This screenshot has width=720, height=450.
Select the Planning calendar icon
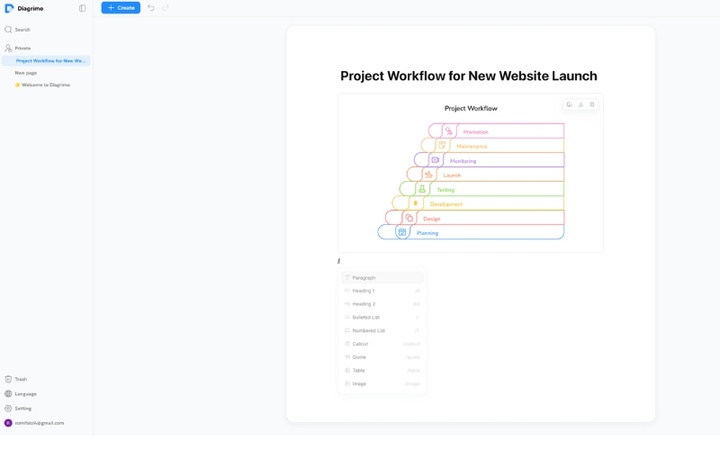[402, 232]
